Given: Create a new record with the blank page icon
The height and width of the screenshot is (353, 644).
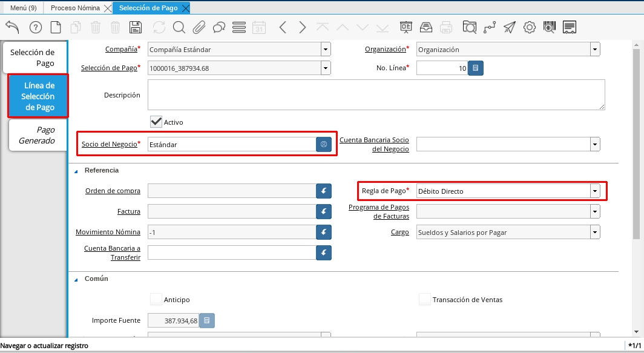Looking at the screenshot, I should tap(56, 27).
